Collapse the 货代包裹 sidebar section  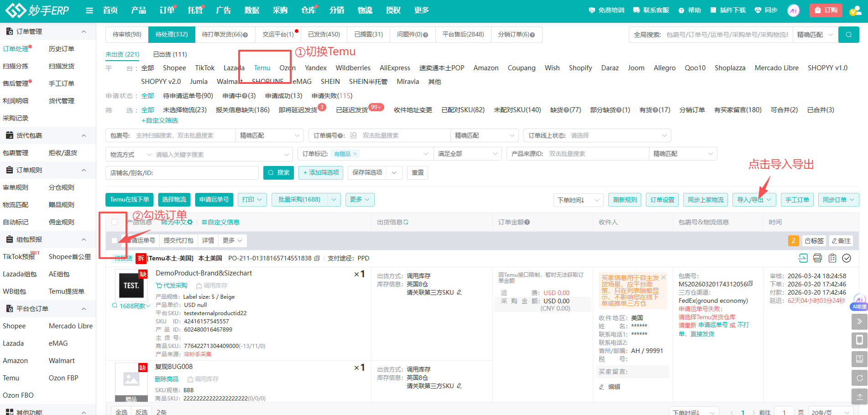(84, 135)
